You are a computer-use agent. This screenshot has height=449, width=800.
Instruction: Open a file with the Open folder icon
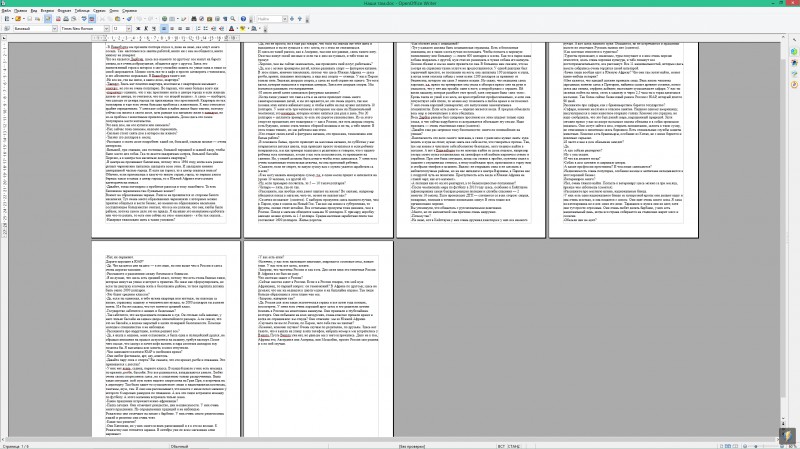coord(18,19)
